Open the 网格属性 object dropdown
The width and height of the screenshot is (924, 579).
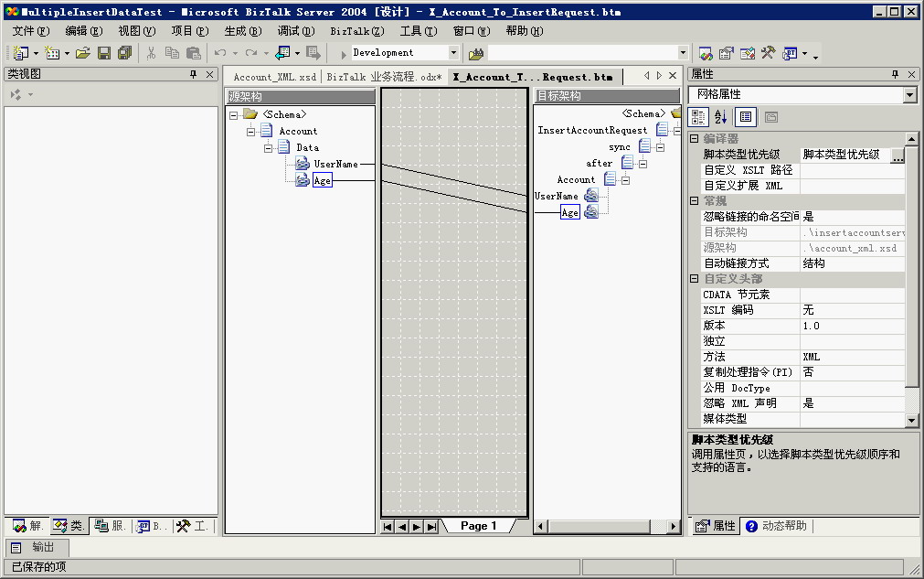point(910,94)
